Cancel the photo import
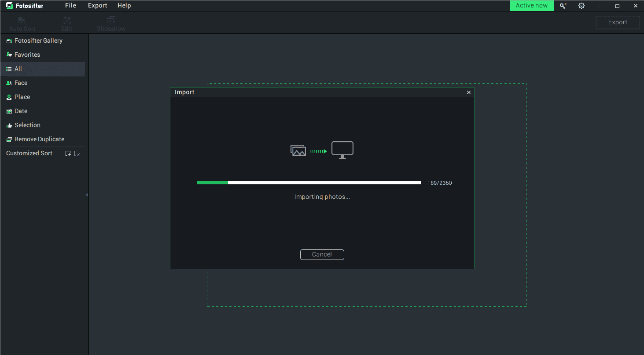 coord(322,254)
